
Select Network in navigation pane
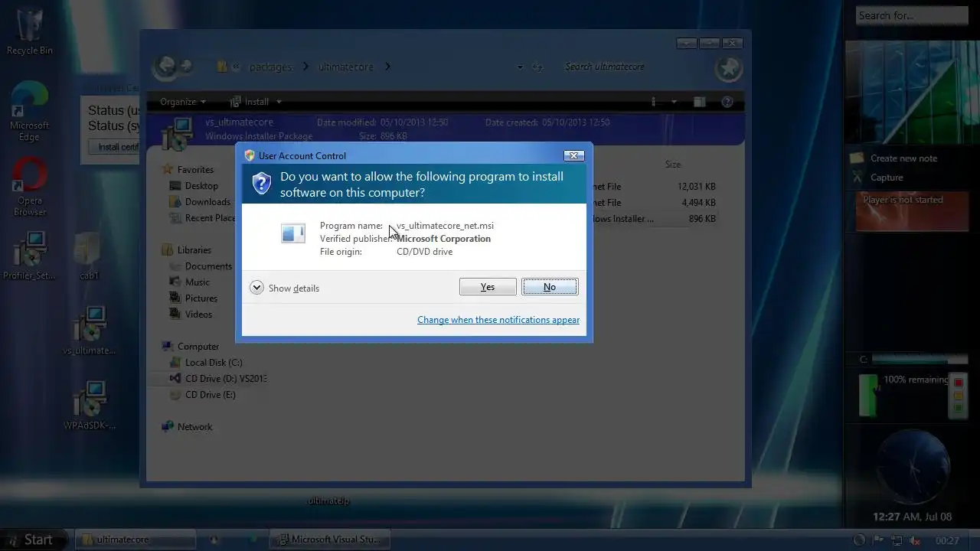pyautogui.click(x=194, y=427)
